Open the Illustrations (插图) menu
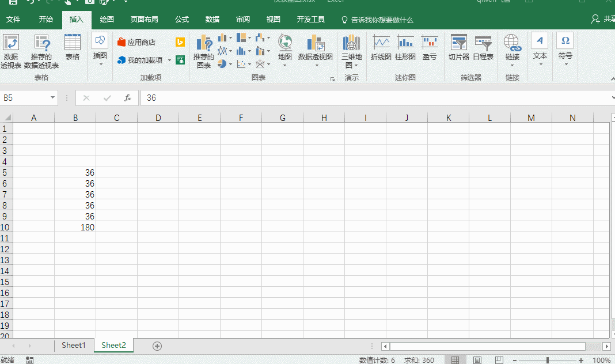615x364 pixels. [x=100, y=50]
